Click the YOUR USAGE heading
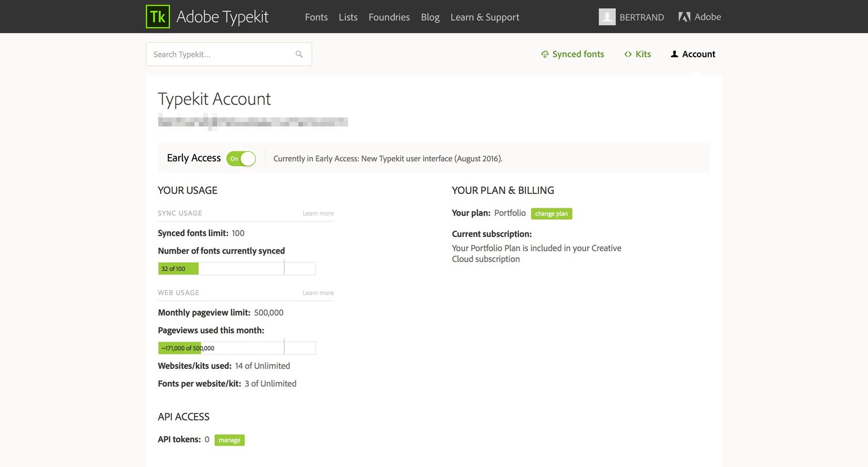The image size is (868, 467). [188, 190]
